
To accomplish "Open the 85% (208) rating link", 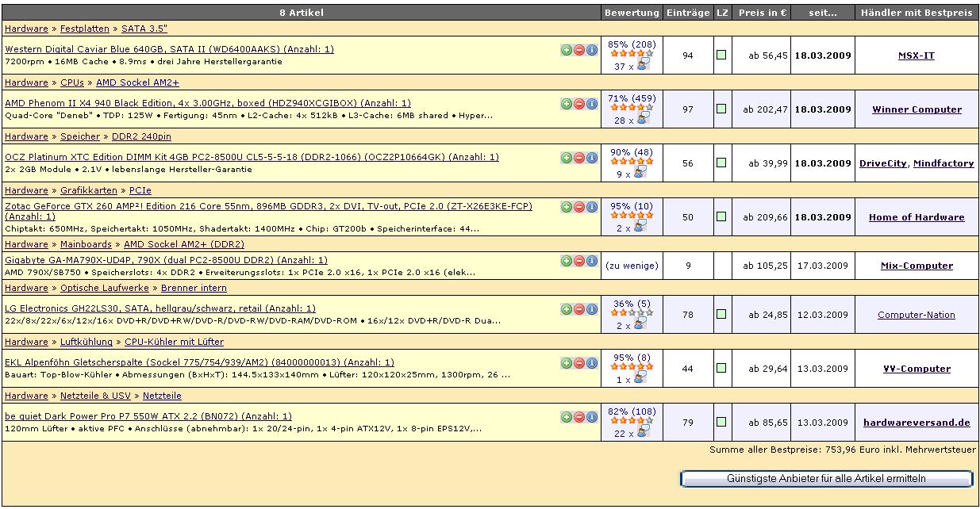I will [632, 44].
